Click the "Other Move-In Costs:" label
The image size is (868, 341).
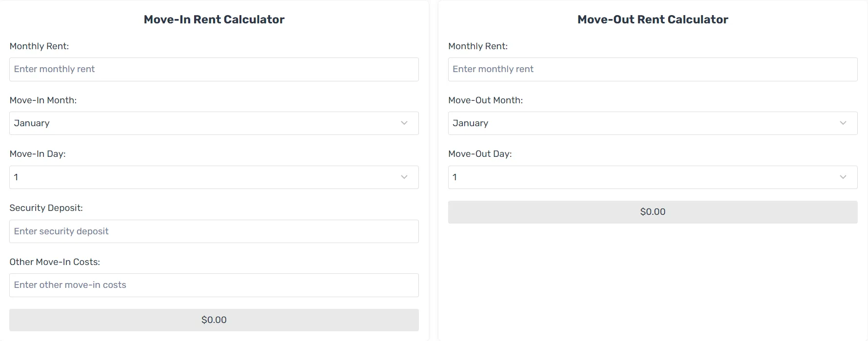[x=55, y=262]
